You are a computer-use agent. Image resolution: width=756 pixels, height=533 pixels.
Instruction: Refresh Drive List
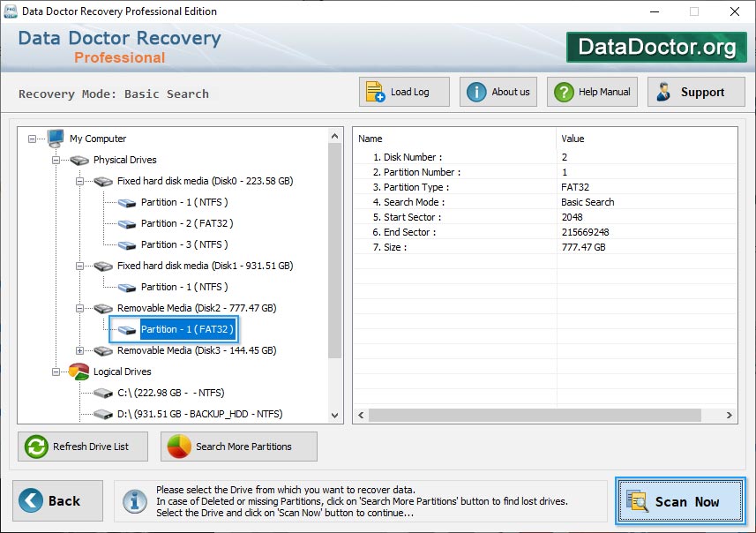(x=83, y=447)
